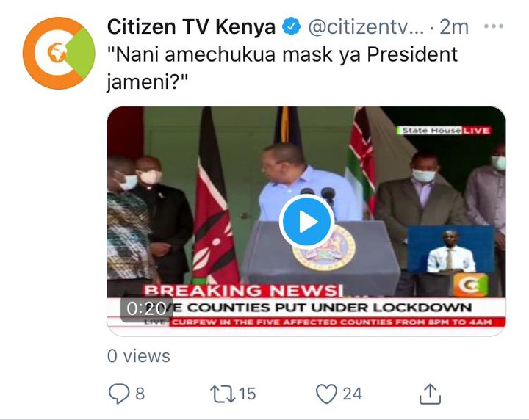Click the sign-language interpreter inset
Image resolution: width=529 pixels, height=420 pixels.
(x=450, y=249)
